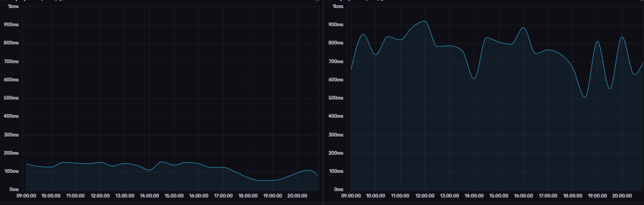The height and width of the screenshot is (205, 644).
Task: Click the 300ms y-axis label in left graph
Action: point(11,135)
